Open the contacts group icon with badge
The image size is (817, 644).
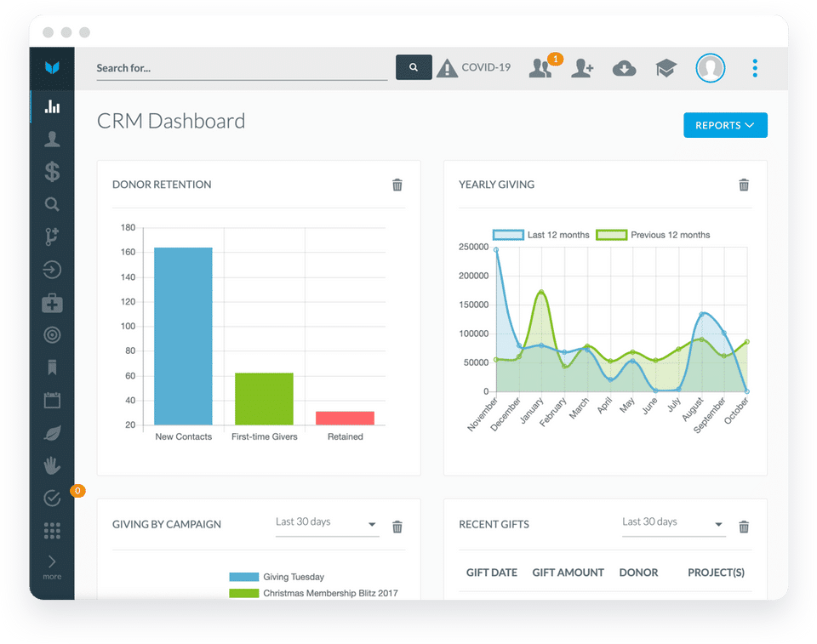point(542,68)
